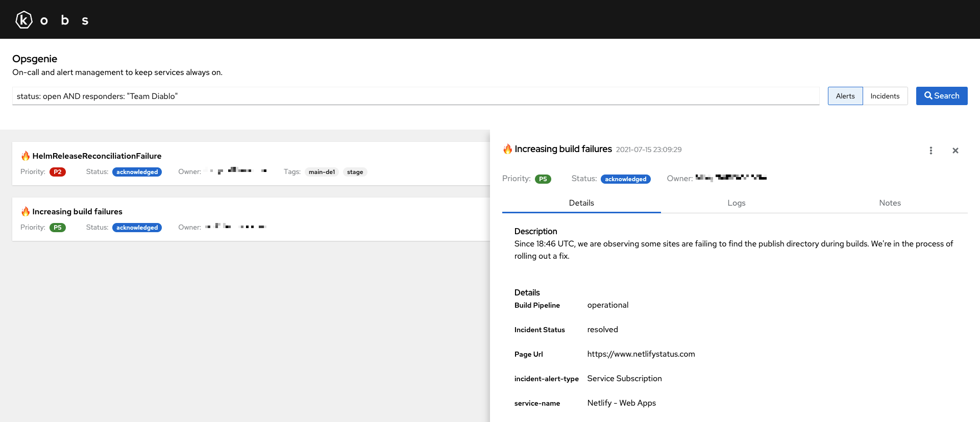This screenshot has height=422, width=980.
Task: Click the Service Subscription value
Action: pos(625,379)
